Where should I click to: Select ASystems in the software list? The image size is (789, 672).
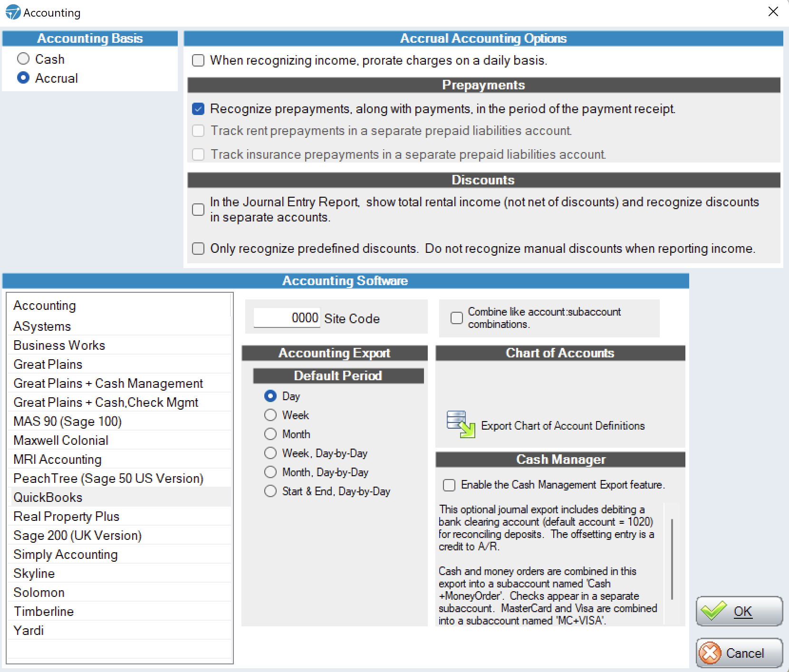click(x=119, y=326)
